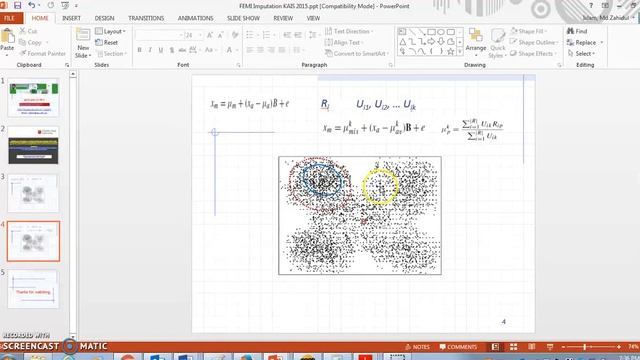Open Shape Effects options

[x=532, y=53]
